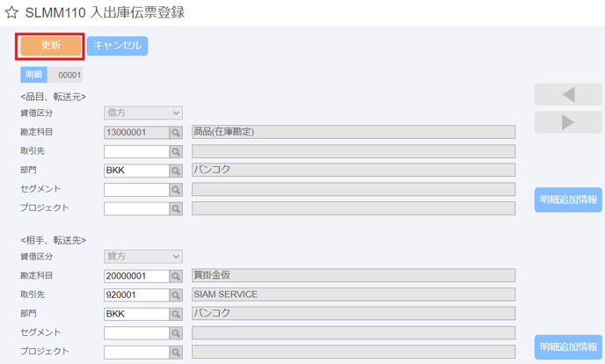This screenshot has height=364, width=605.
Task: Click search icon next to source 部門 BKK
Action: [176, 171]
